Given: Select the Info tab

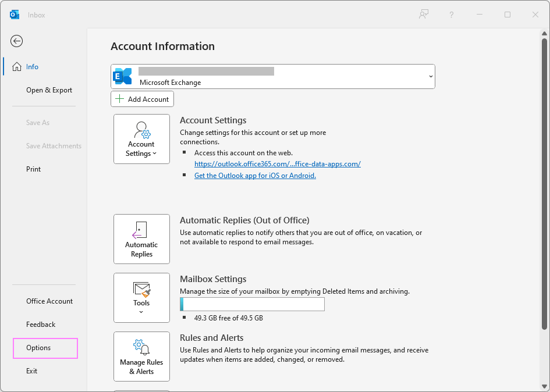Looking at the screenshot, I should point(32,67).
